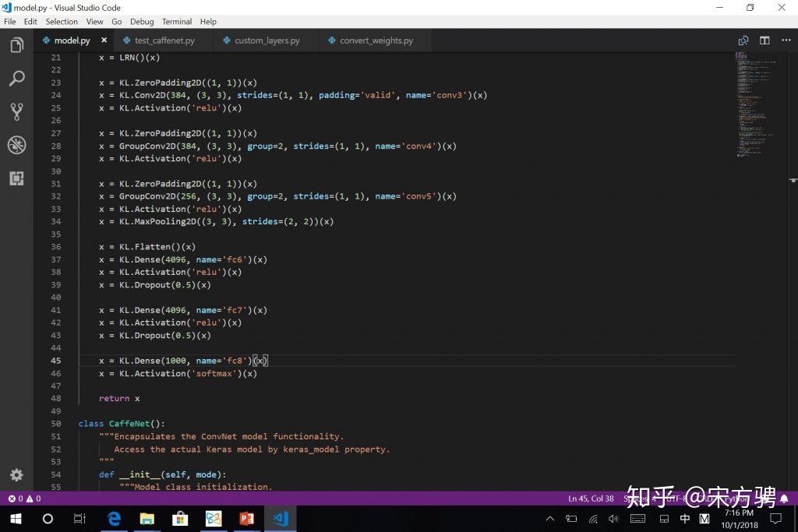
Task: Open editor More Actions ellipsis
Action: (786, 41)
